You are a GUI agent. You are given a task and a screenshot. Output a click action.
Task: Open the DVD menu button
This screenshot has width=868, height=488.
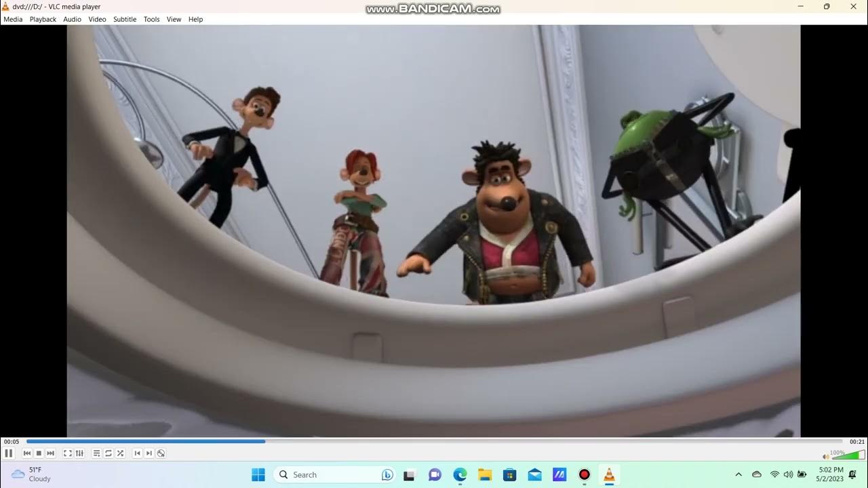click(161, 453)
